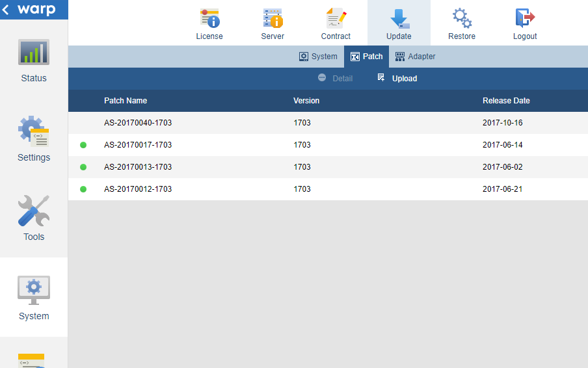Click the Detail button
588x368 pixels.
pos(335,79)
